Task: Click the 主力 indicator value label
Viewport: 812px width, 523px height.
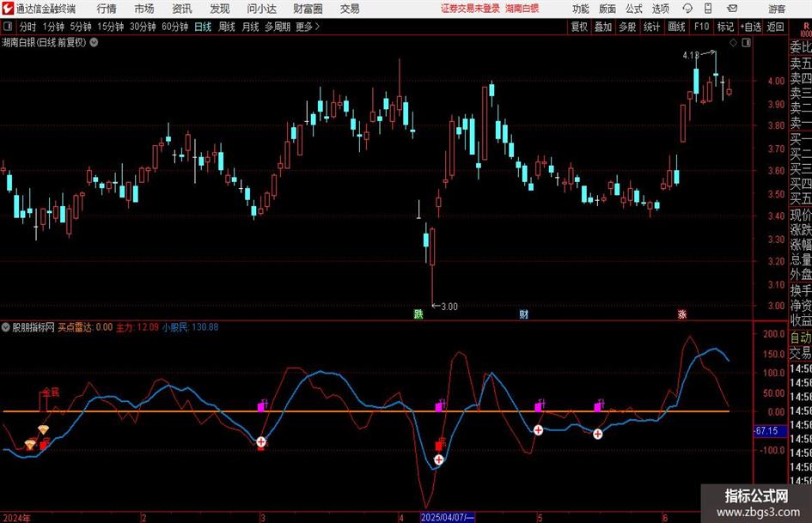Action: point(137,327)
